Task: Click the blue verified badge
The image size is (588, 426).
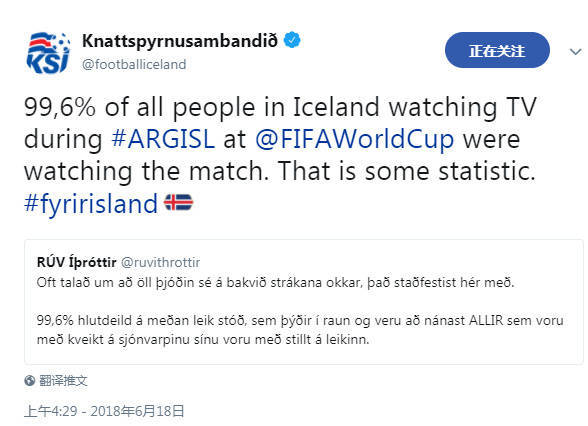Action: 292,40
